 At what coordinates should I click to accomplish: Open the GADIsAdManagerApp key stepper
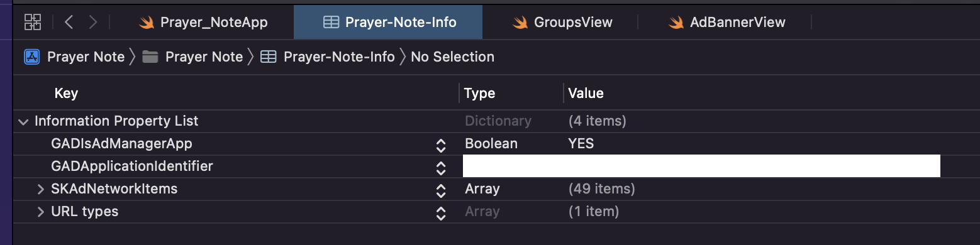441,145
